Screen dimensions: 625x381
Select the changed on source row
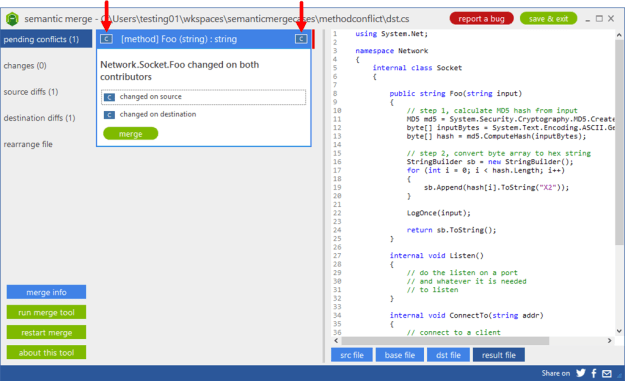coord(204,97)
